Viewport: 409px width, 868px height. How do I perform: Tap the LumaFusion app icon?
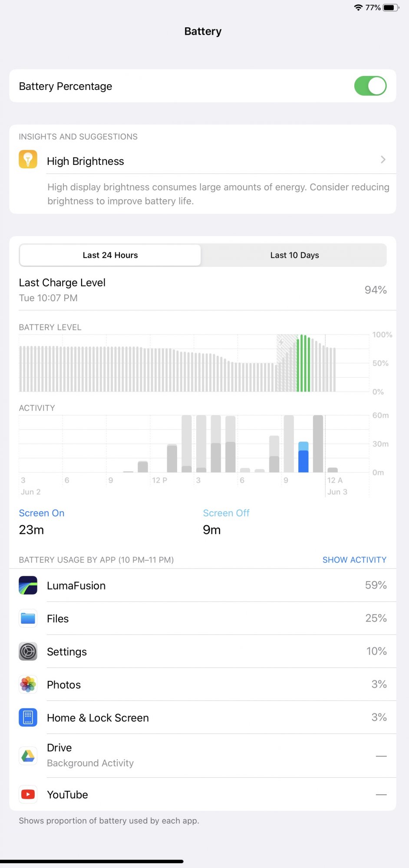coord(28,585)
